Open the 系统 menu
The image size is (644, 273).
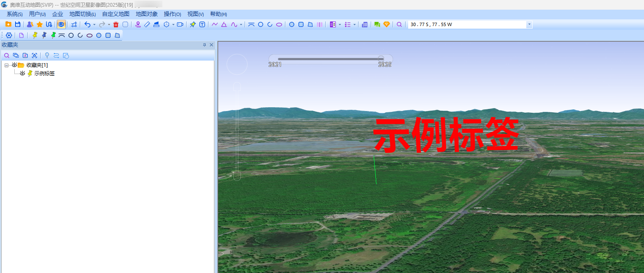pos(15,14)
